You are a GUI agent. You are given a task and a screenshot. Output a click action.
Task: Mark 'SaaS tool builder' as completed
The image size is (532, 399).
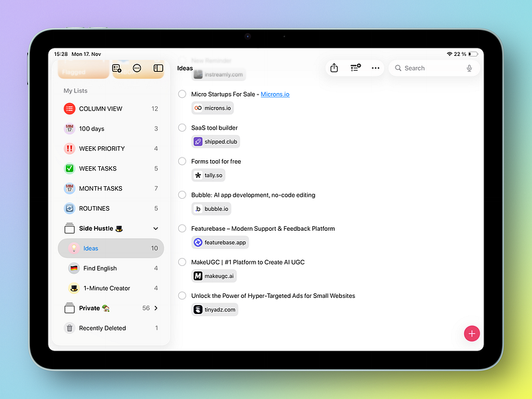182,127
